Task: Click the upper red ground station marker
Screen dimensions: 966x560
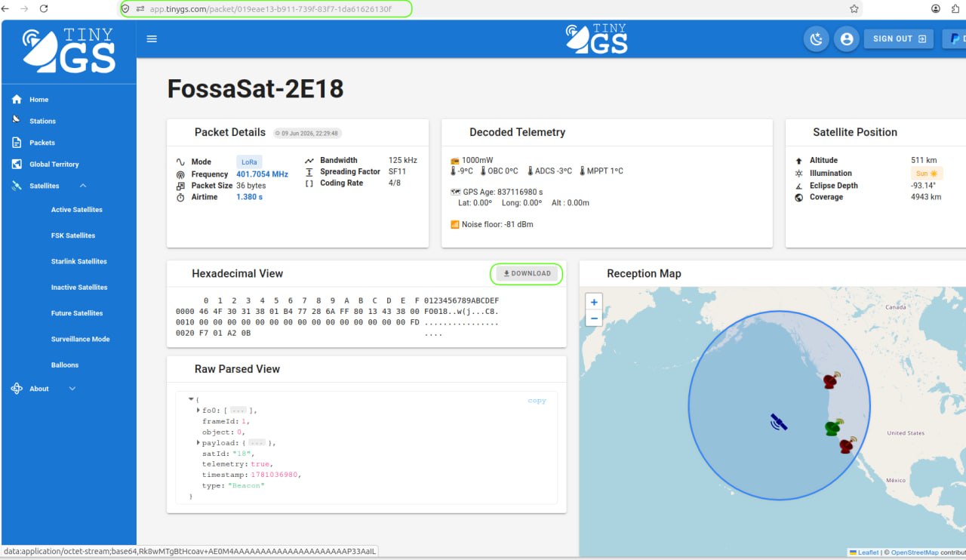Action: (832, 380)
